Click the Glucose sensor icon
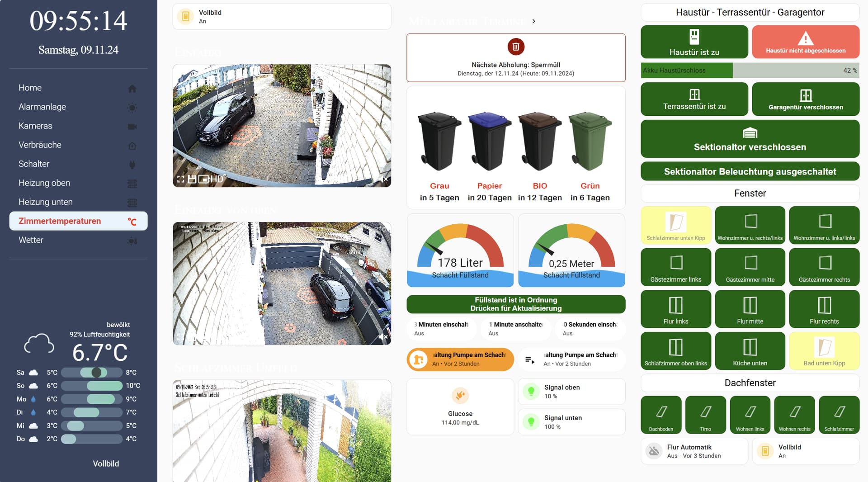This screenshot has height=482, width=868. (x=460, y=396)
